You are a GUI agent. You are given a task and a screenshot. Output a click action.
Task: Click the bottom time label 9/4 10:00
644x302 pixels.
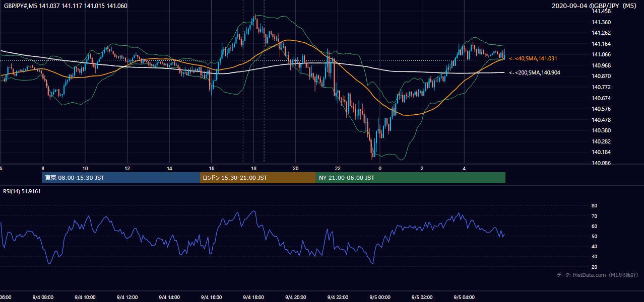click(x=85, y=297)
